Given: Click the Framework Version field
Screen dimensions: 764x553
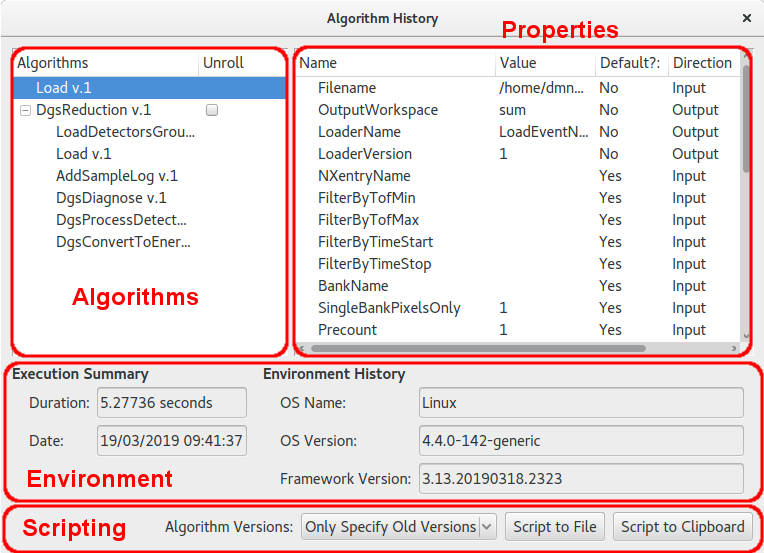Looking at the screenshot, I should [x=580, y=478].
